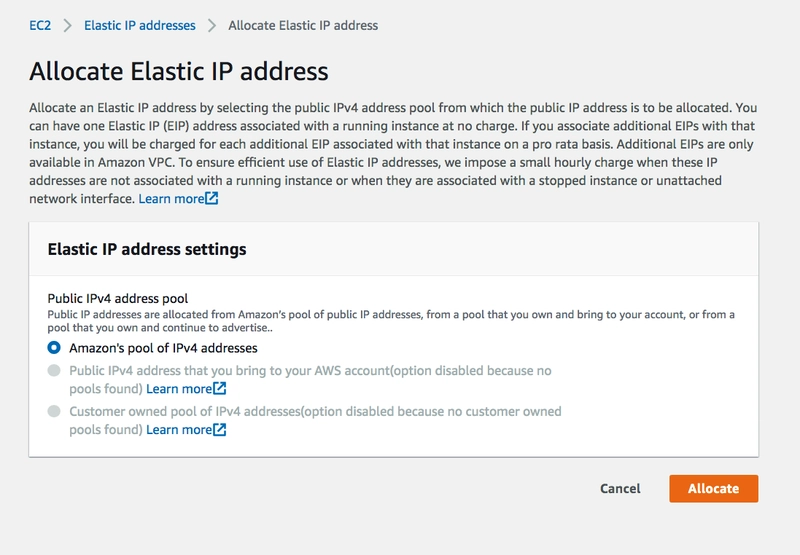Open Learn more link for BYOIP address option
Screen dimensions: 800x555
(179, 389)
